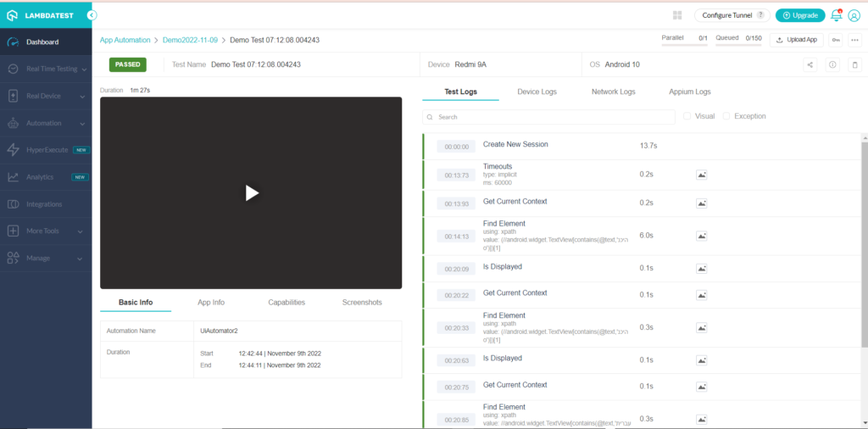This screenshot has width=868, height=429.
Task: Expand Real Device chevron
Action: 82,97
